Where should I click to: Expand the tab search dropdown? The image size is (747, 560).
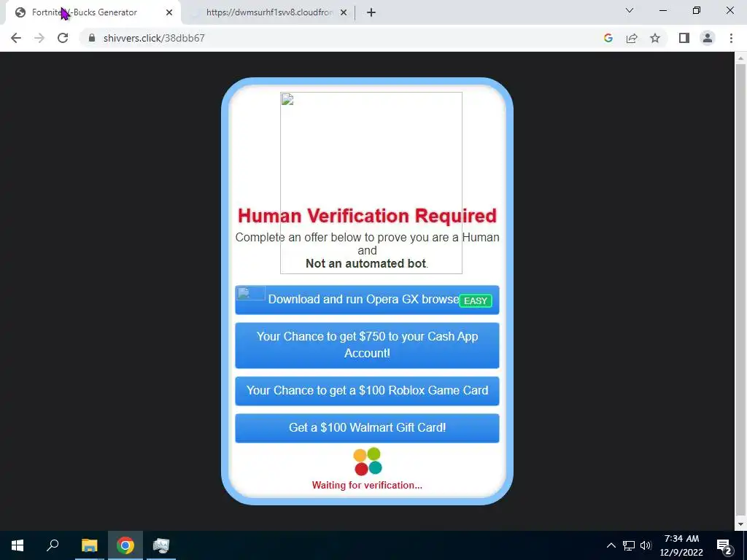point(630,10)
